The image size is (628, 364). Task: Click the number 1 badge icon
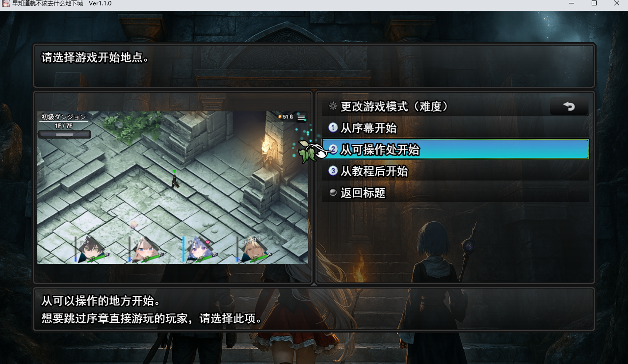333,128
